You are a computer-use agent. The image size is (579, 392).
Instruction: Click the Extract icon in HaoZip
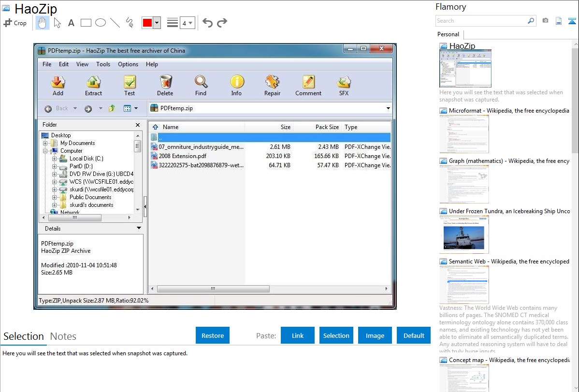[93, 86]
